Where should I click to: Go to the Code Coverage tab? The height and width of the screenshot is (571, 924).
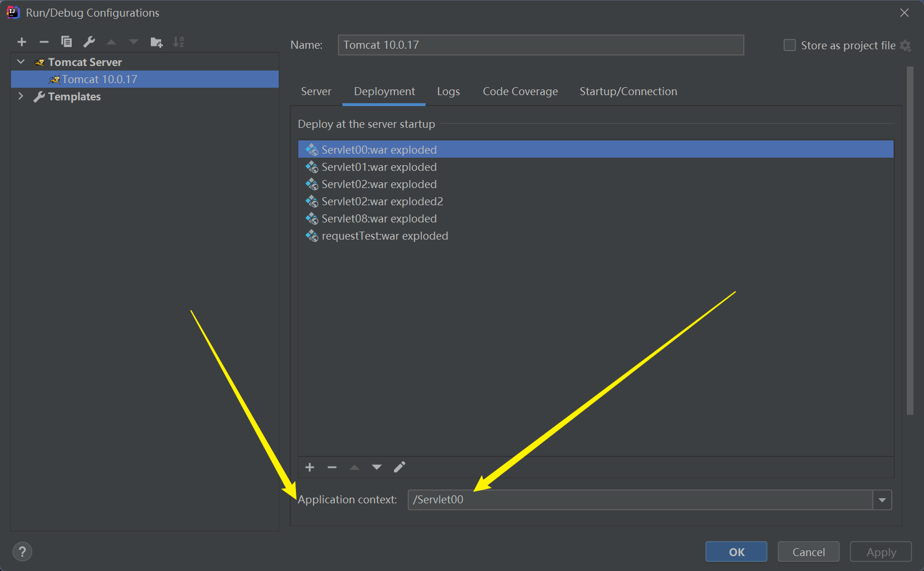pyautogui.click(x=520, y=91)
